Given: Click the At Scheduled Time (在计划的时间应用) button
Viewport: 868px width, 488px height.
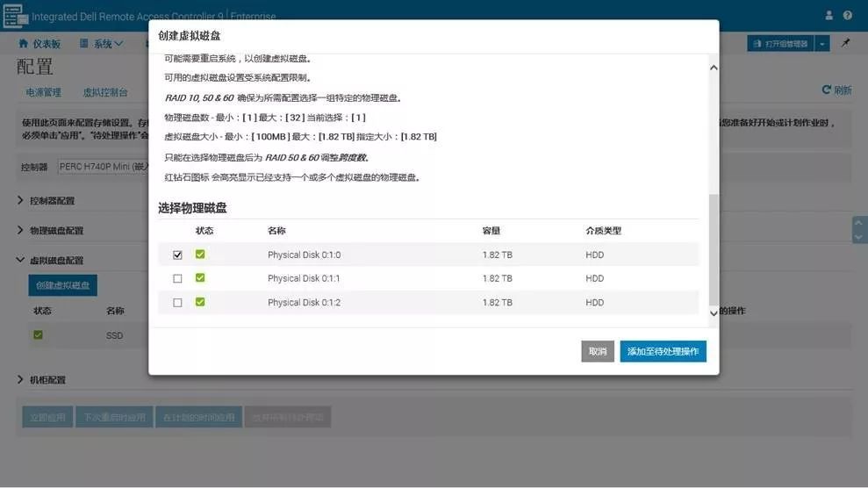Looking at the screenshot, I should 198,417.
